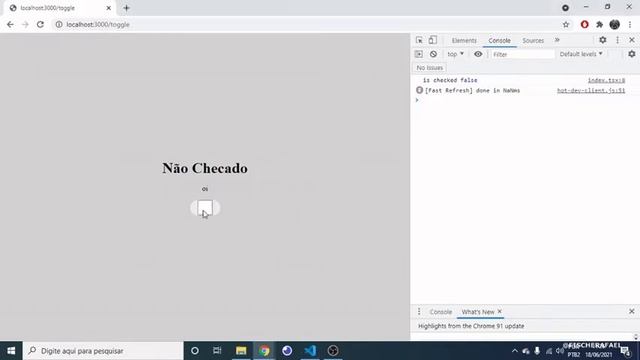Click the Não Checado heading
Image resolution: width=640 pixels, height=360 pixels.
pyautogui.click(x=205, y=168)
